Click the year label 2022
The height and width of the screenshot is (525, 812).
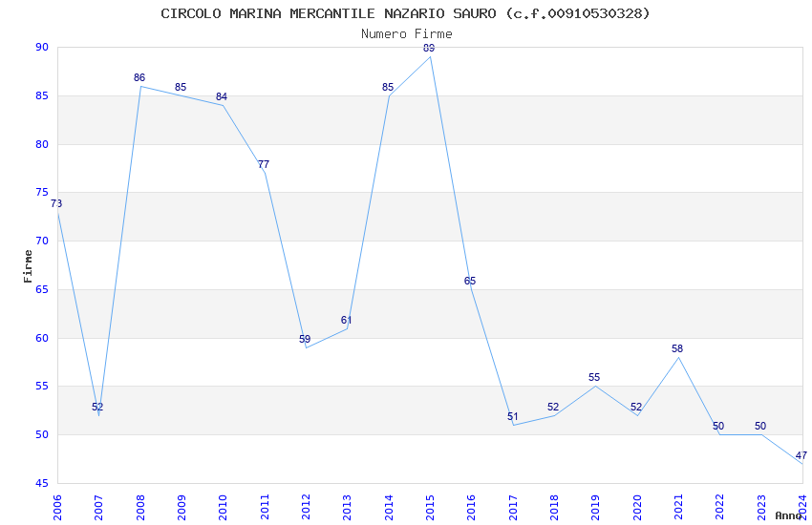coord(720,508)
